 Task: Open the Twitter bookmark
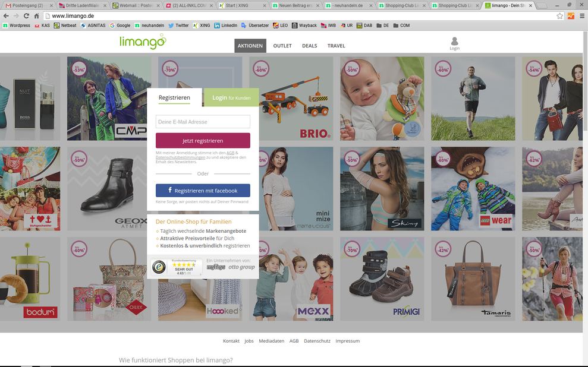pyautogui.click(x=178, y=26)
